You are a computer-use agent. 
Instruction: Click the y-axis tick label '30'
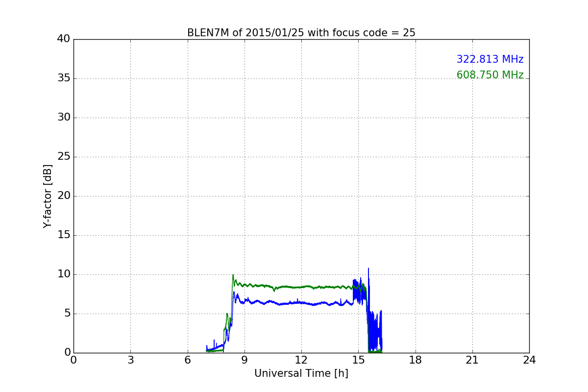point(64,118)
